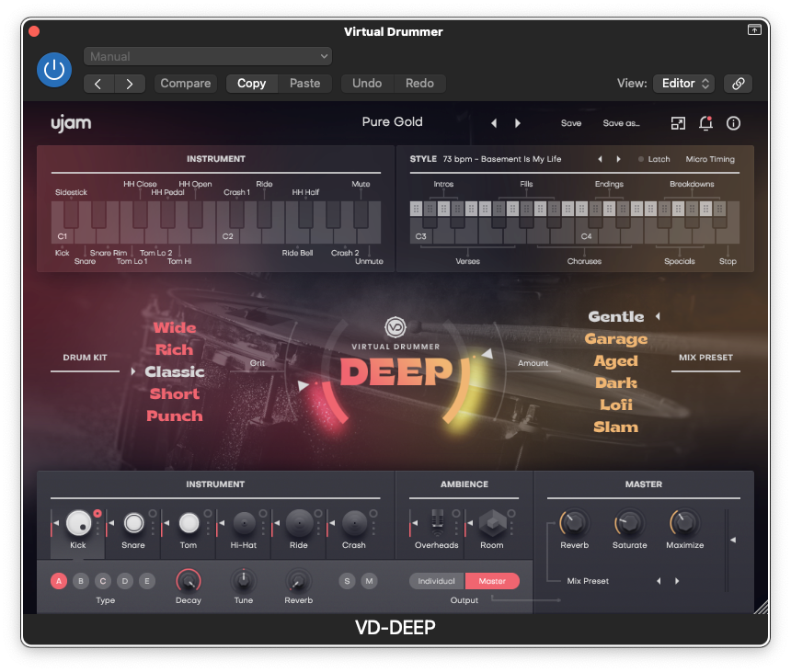Select type D for Kick
The image size is (791, 672).
(x=125, y=581)
